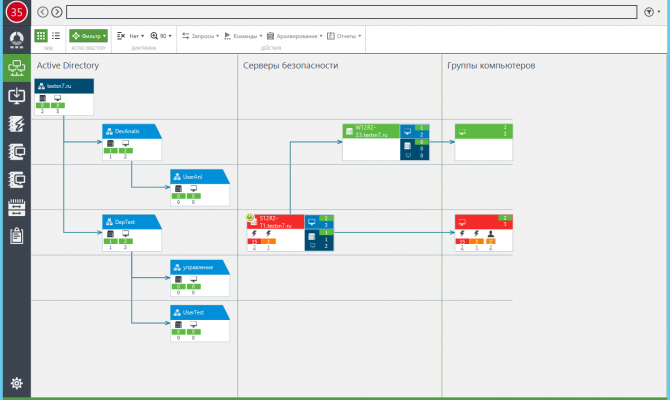Click the monitor icon in the green computer group
Image resolution: width=670 pixels, height=400 pixels.
[x=462, y=132]
